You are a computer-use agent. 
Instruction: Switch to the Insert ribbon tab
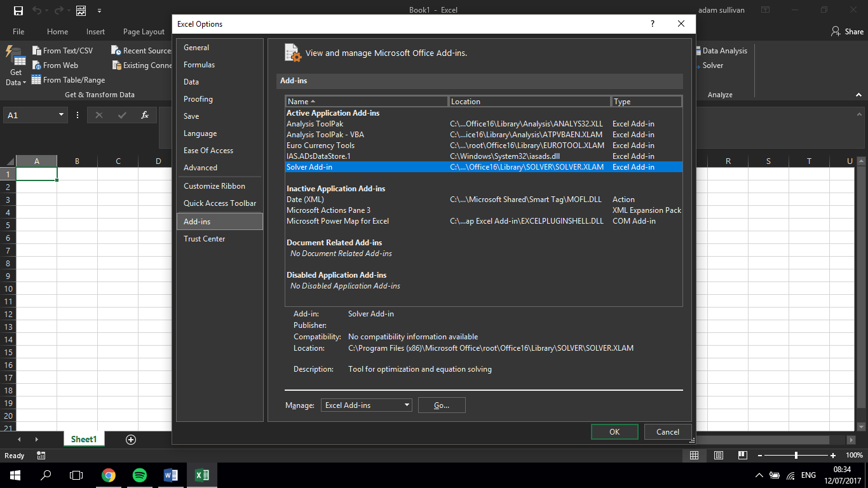coord(95,30)
